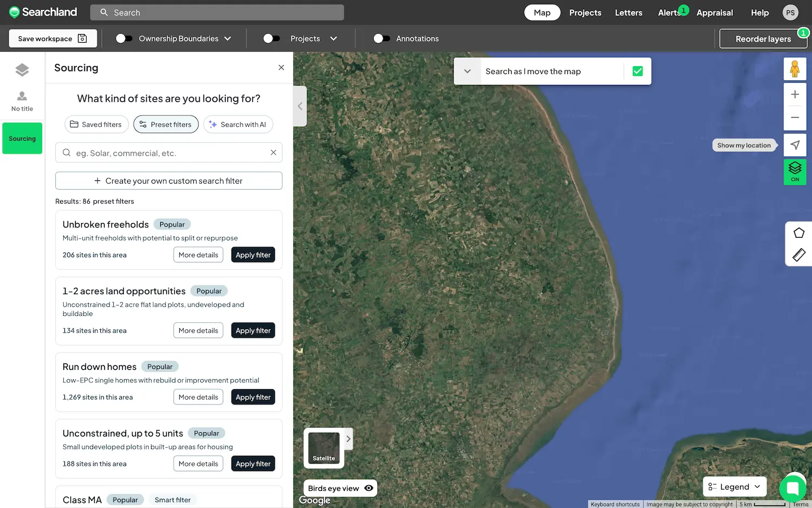The width and height of the screenshot is (812, 508).
Task: Show my location on the map
Action: click(795, 145)
